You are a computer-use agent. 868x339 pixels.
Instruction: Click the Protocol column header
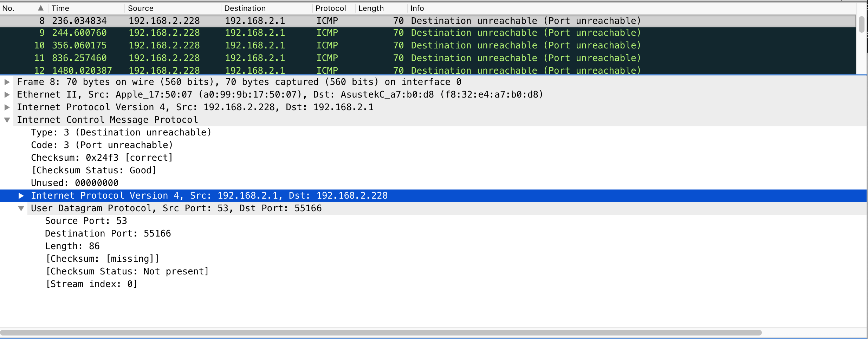pos(331,8)
